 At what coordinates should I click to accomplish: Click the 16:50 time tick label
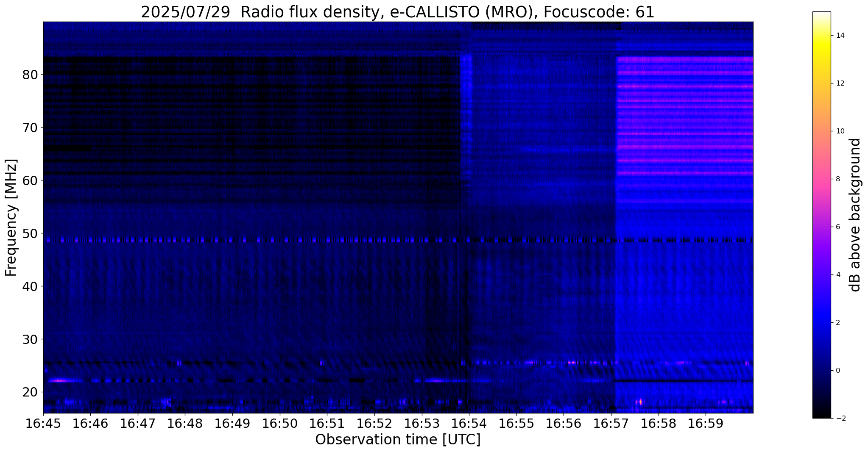280,423
